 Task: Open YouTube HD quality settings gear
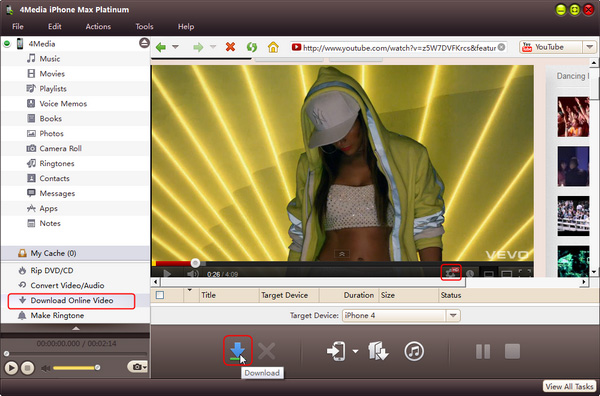pyautogui.click(x=451, y=273)
